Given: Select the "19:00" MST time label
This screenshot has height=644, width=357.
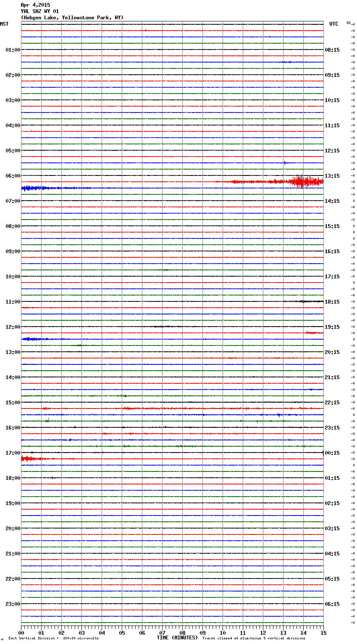Looking at the screenshot, I should pos(13,503).
